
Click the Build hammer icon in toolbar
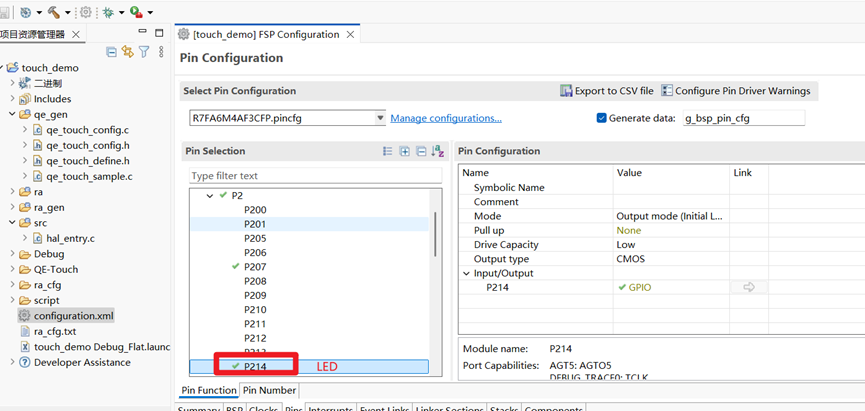[54, 12]
